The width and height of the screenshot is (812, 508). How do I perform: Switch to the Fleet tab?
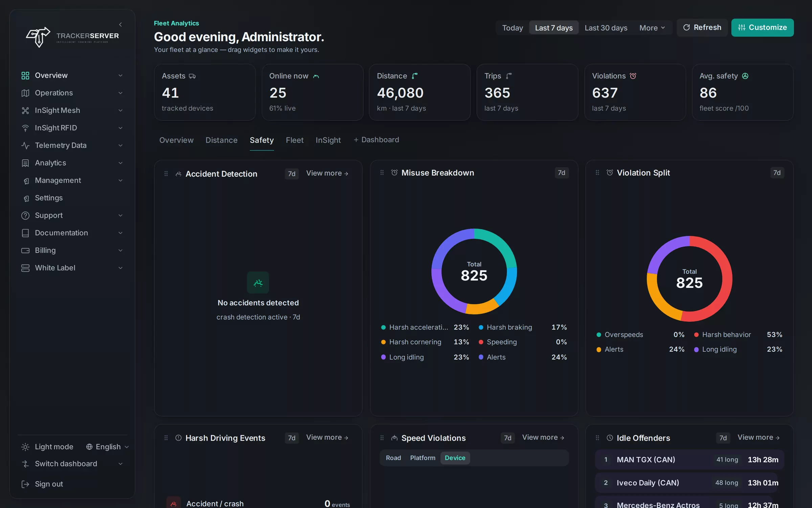pos(295,140)
